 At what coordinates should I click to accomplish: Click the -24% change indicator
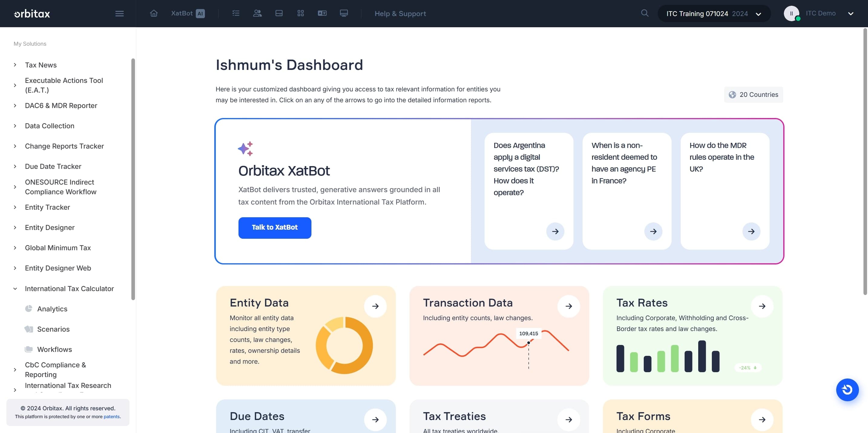click(x=748, y=368)
